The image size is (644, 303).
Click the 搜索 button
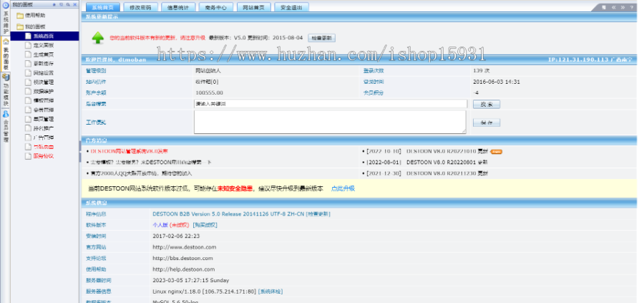[487, 105]
